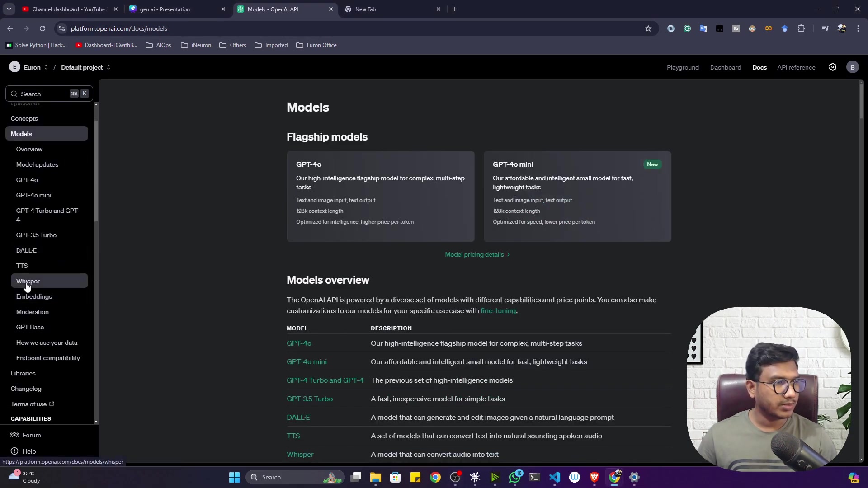The height and width of the screenshot is (488, 868).
Task: Open the Imported bookmarks folder
Action: coord(271,45)
